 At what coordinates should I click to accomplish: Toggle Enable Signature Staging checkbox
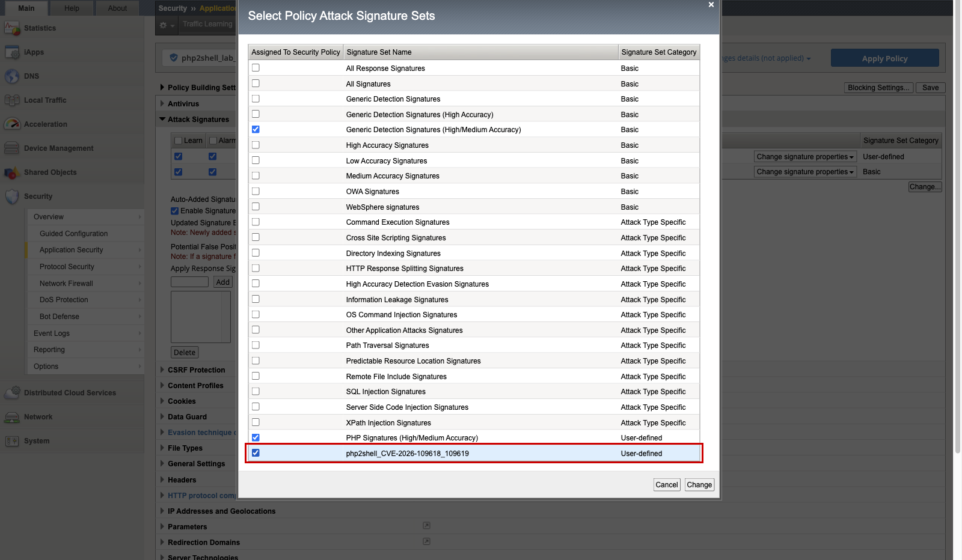pyautogui.click(x=174, y=211)
